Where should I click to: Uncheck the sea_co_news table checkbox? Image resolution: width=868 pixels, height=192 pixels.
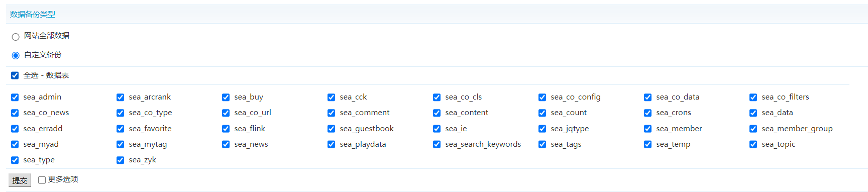pyautogui.click(x=15, y=113)
